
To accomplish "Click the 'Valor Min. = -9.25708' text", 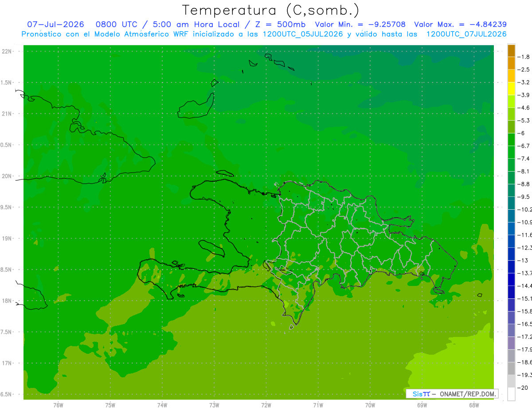I will pyautogui.click(x=360, y=24).
